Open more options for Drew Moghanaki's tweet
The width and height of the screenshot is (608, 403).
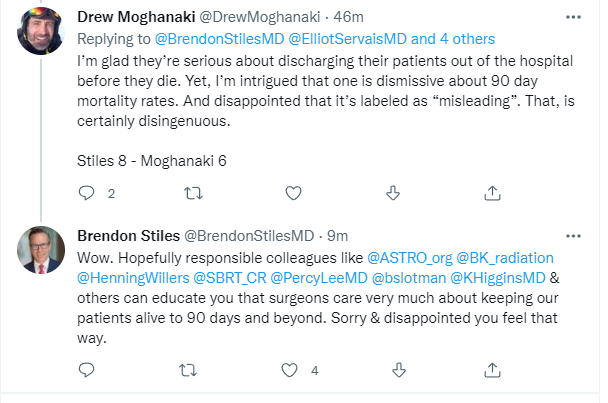pos(570,18)
